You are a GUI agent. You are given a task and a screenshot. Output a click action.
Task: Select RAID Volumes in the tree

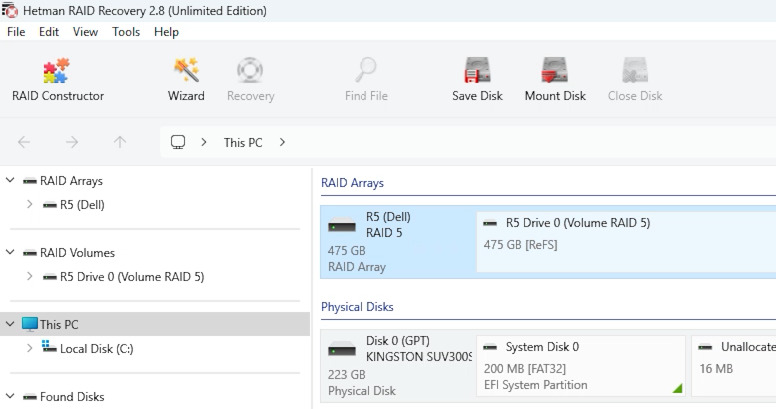(77, 253)
